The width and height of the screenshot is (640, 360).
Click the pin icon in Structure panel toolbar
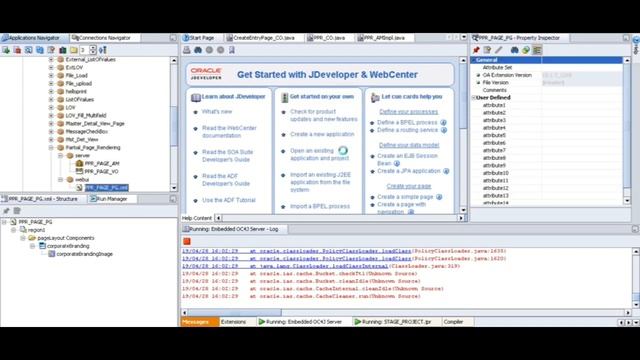click(x=6, y=211)
